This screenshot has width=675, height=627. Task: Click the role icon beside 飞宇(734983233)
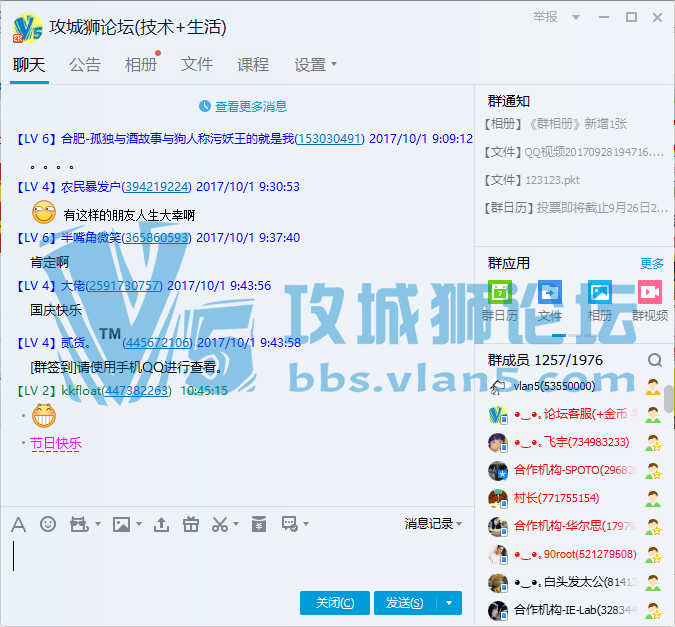click(653, 443)
